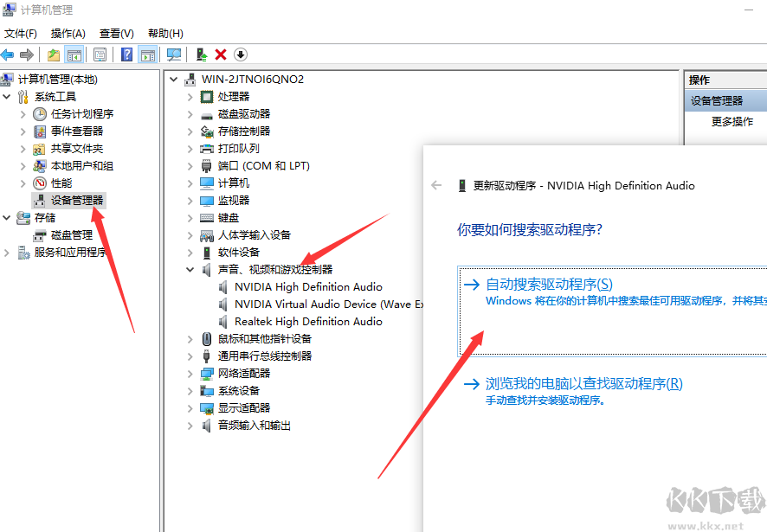Click the update driver software toolbar icon
The height and width of the screenshot is (532, 767).
201,54
